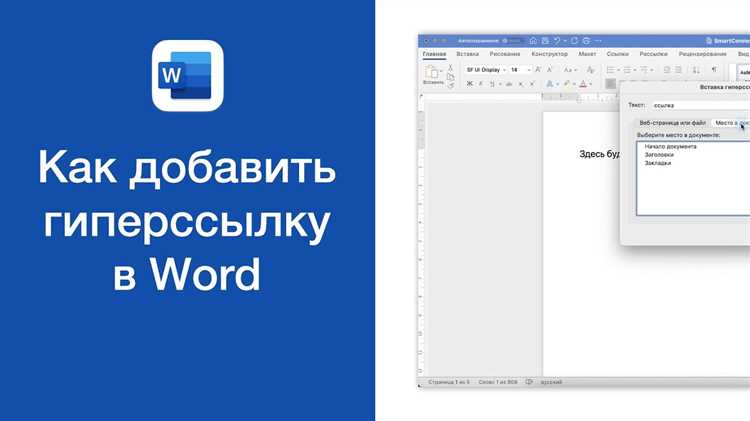This screenshot has width=750, height=421.
Task: Click the Save icon in title bar
Action: pyautogui.click(x=545, y=41)
